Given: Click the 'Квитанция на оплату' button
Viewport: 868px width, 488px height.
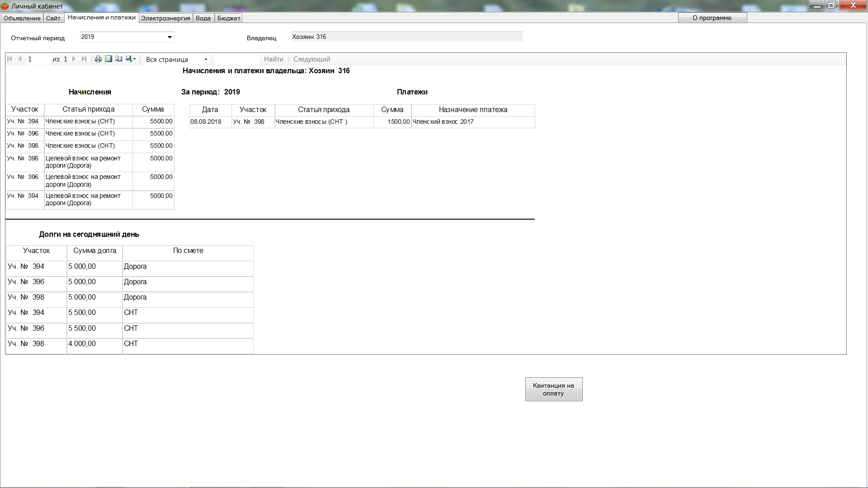Looking at the screenshot, I should 553,389.
